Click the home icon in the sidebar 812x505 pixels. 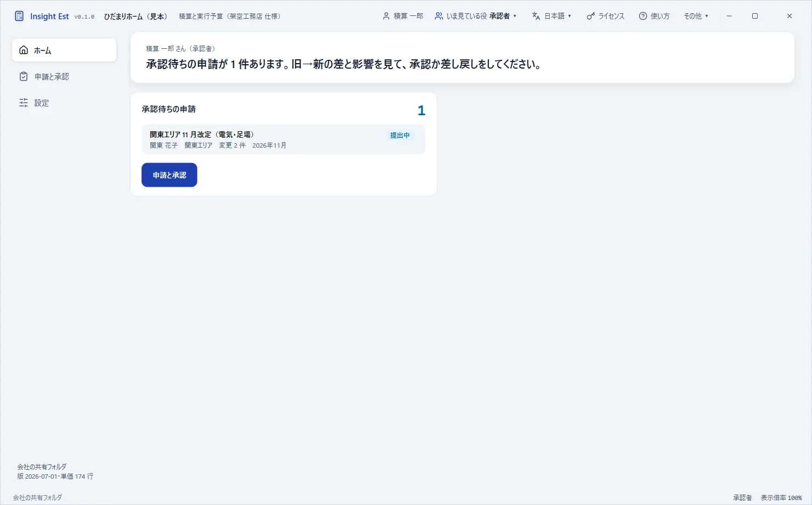click(x=24, y=50)
